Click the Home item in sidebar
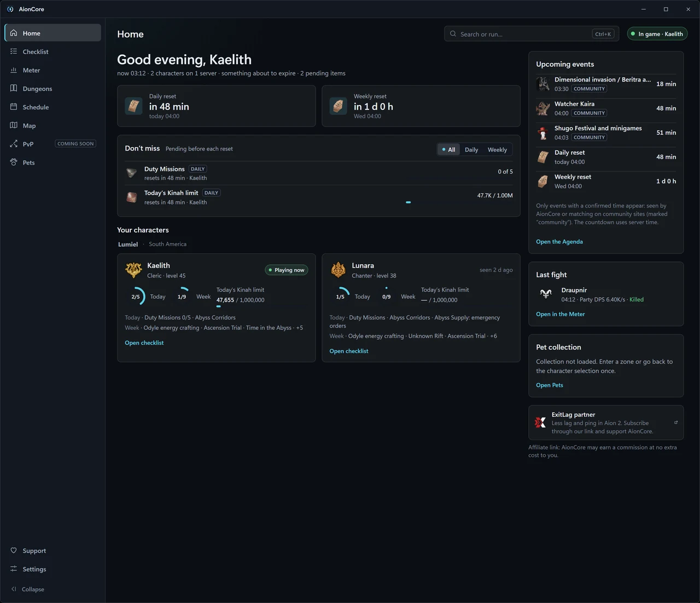The image size is (700, 603). [x=52, y=33]
